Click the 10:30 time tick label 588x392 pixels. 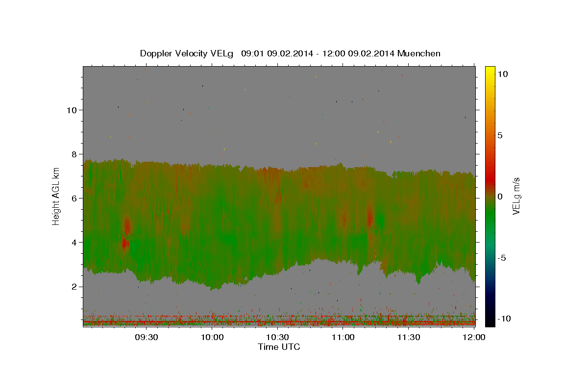pos(278,338)
